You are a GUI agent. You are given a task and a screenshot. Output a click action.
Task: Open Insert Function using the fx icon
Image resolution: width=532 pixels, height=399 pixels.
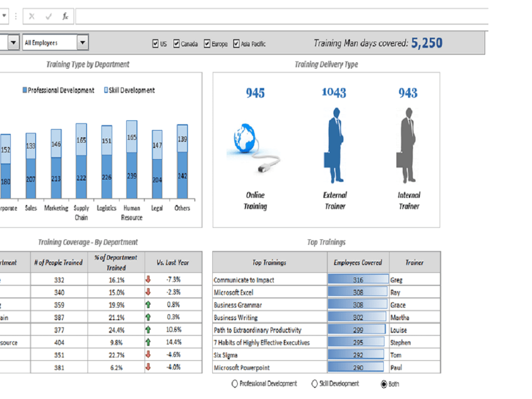pyautogui.click(x=65, y=16)
